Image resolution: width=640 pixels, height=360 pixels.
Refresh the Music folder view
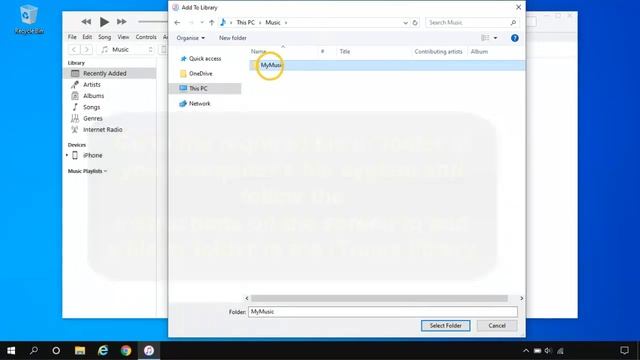415,22
